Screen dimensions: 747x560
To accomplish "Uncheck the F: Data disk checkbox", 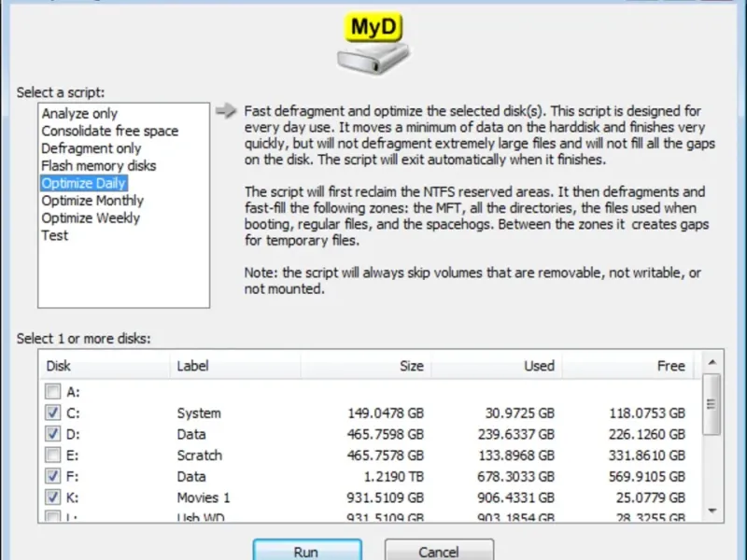I will (x=53, y=476).
